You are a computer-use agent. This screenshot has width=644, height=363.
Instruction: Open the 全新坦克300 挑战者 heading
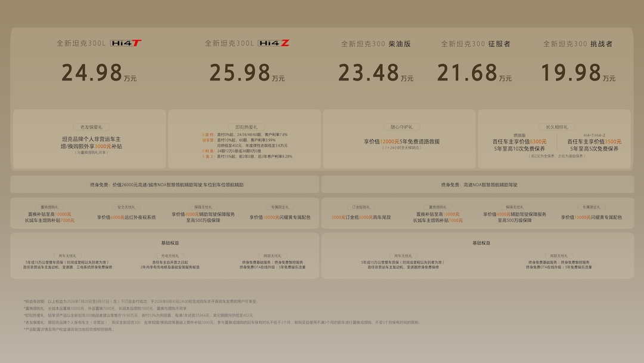coord(578,44)
